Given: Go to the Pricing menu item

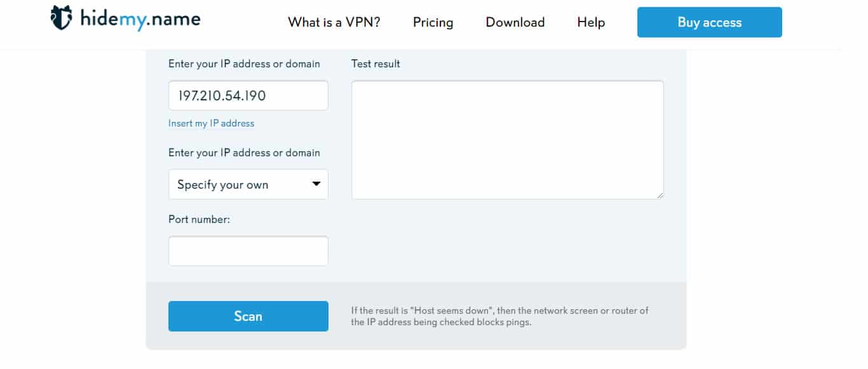Looking at the screenshot, I should pos(433,22).
